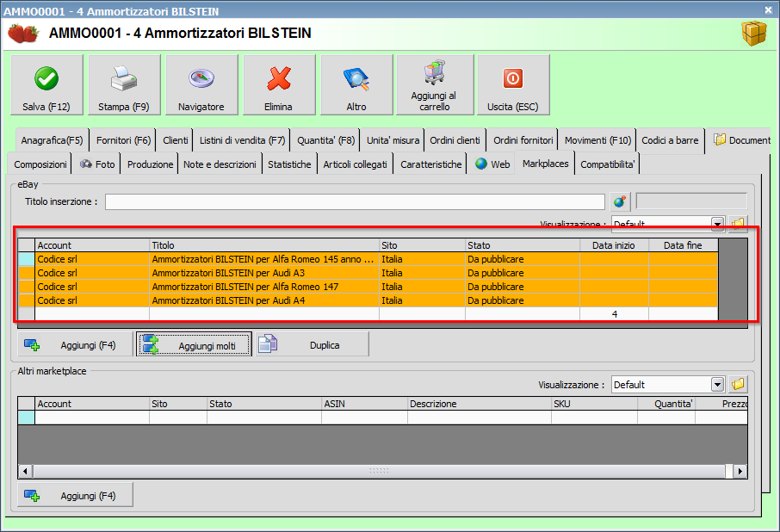Switch to the Fornitori (F6) tab
780x532 pixels.
[123, 140]
